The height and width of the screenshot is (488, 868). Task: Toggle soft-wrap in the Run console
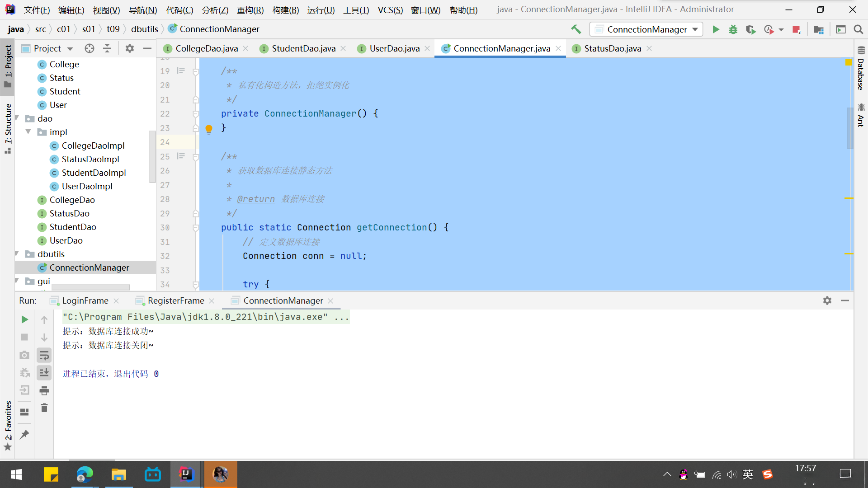point(44,355)
